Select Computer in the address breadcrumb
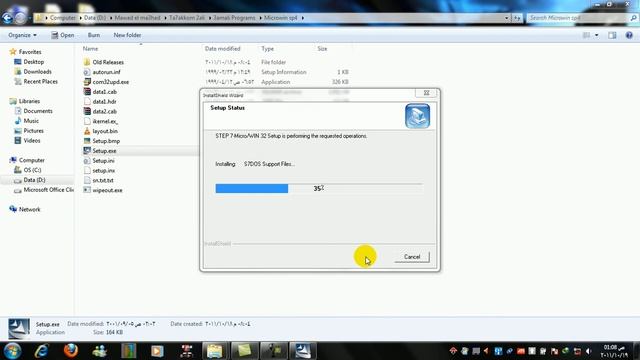Image resolution: width=640 pixels, height=360 pixels. click(x=62, y=18)
